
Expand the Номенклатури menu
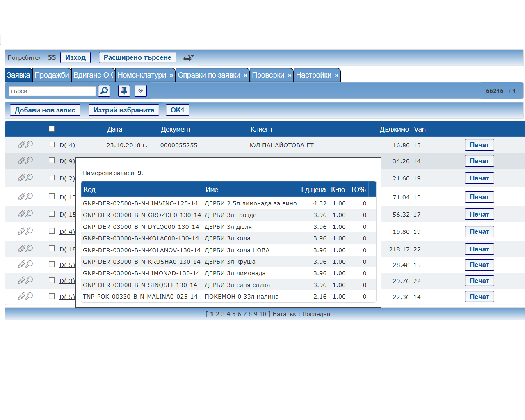tap(145, 75)
